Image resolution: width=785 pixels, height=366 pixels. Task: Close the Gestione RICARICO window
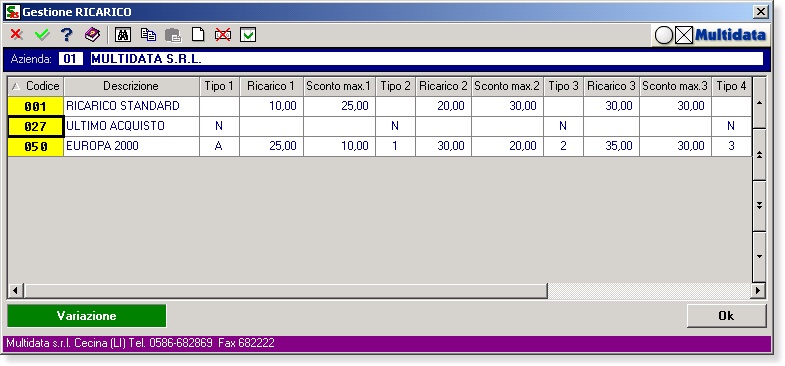[x=760, y=12]
